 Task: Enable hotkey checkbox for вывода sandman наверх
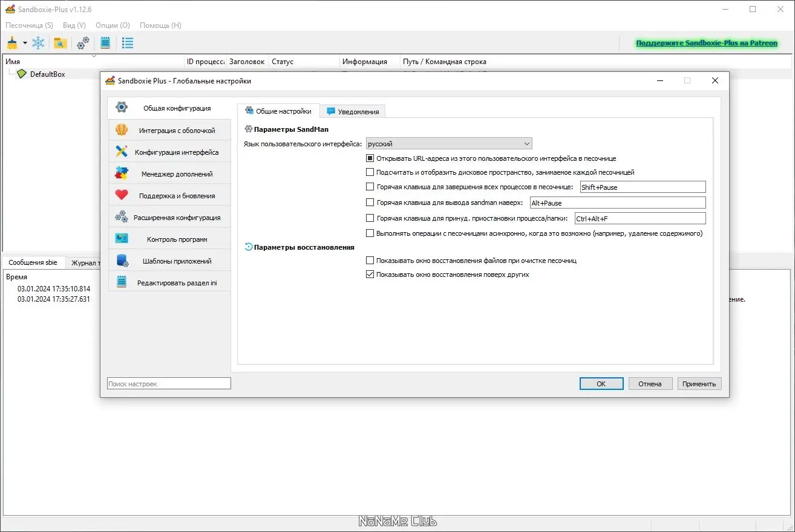(x=370, y=203)
